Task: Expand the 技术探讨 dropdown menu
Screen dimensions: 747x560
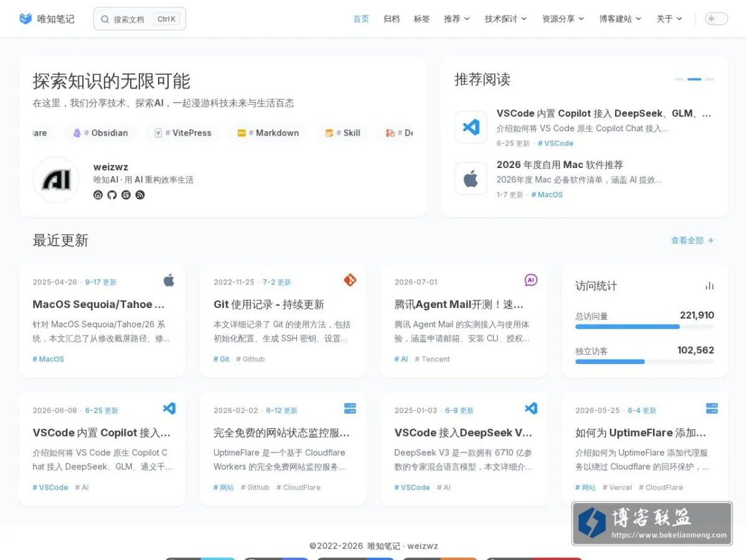Action: [506, 19]
